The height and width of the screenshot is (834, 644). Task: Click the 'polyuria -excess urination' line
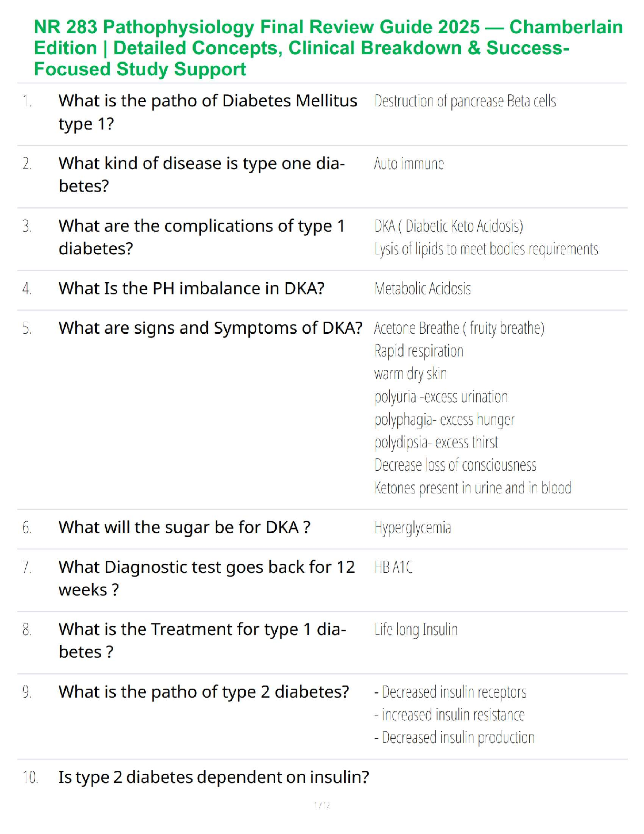point(440,396)
